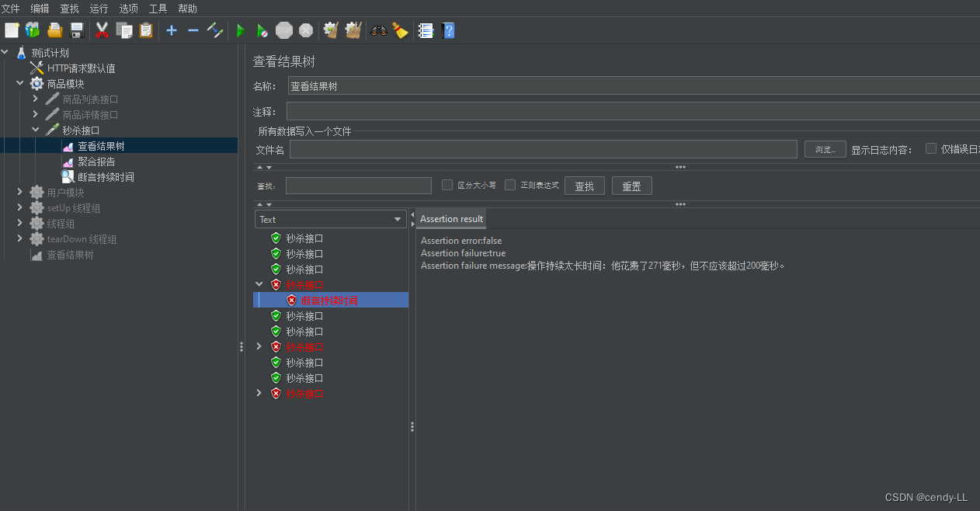Switch to the Assertion result tab
980x511 pixels.
click(450, 219)
